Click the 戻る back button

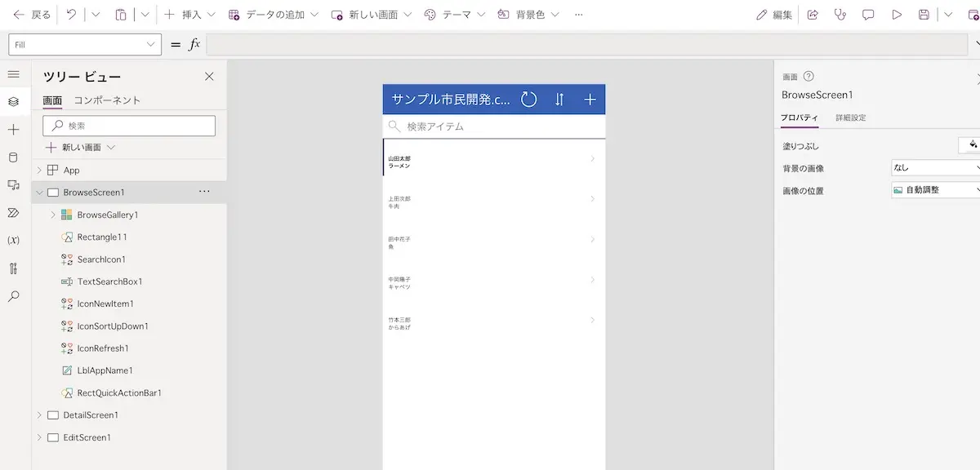[x=32, y=15]
